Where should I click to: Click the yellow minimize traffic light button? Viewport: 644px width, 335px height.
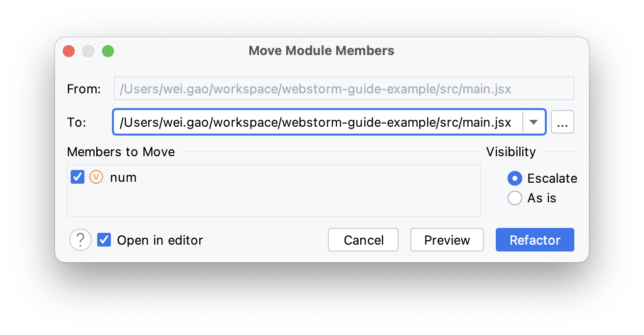click(88, 51)
